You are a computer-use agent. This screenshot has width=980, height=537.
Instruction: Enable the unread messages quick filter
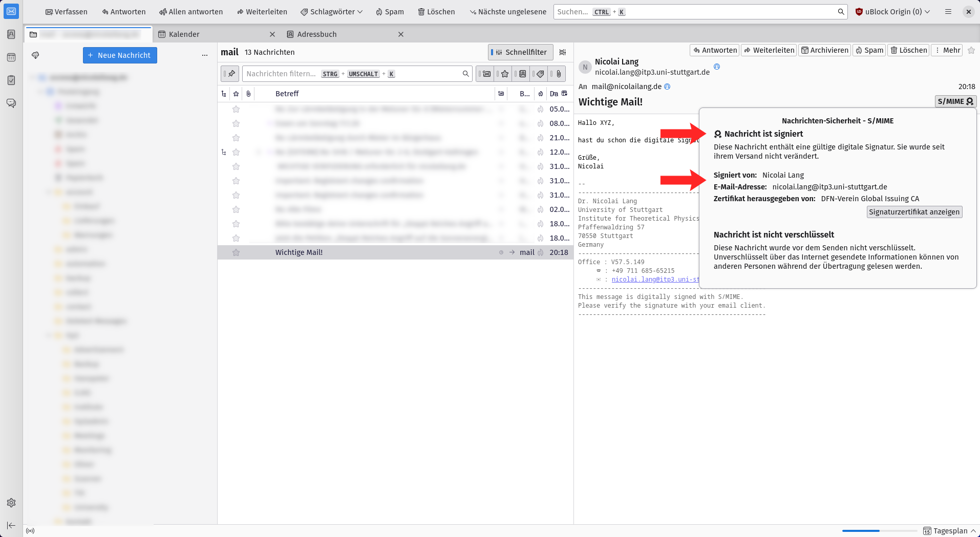[x=486, y=74]
